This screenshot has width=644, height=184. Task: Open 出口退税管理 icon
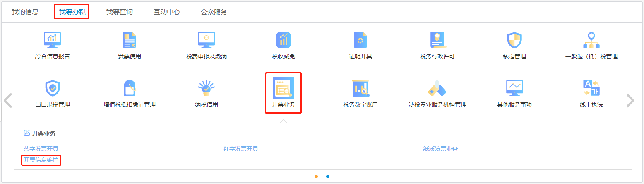[x=53, y=88]
